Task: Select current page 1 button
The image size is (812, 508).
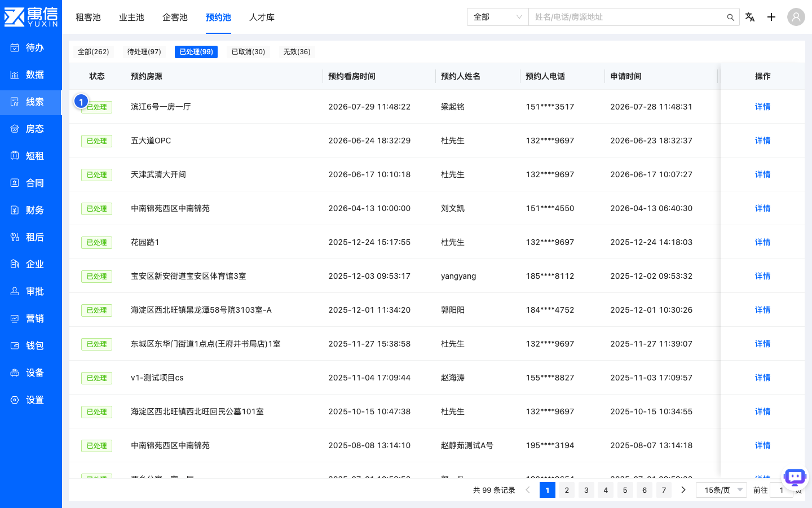Action: pyautogui.click(x=548, y=490)
